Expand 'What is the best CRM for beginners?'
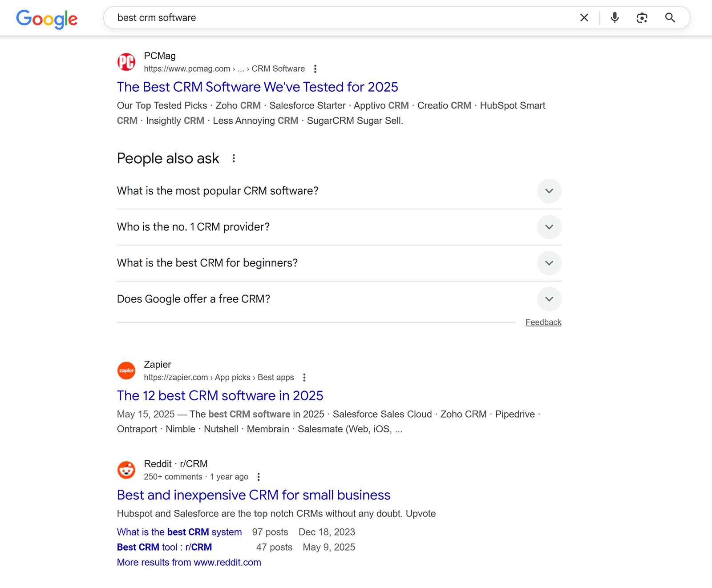The image size is (712, 588). [549, 263]
